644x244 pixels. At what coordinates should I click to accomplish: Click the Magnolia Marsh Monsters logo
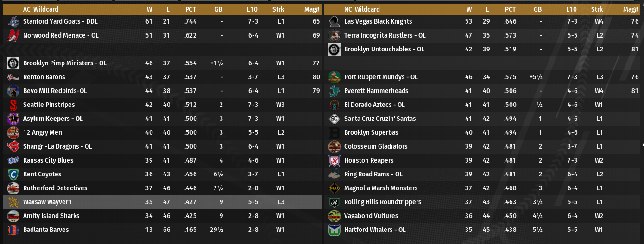tap(334, 188)
